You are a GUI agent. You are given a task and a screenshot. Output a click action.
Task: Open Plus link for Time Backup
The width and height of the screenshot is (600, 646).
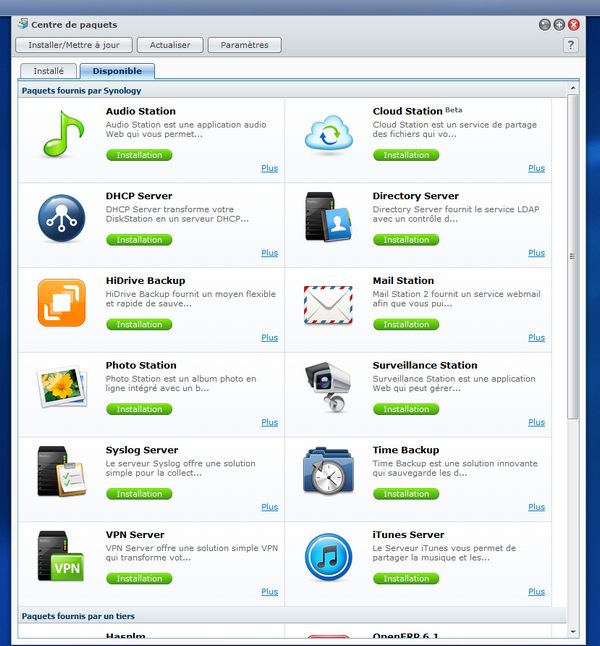pyautogui.click(x=537, y=507)
